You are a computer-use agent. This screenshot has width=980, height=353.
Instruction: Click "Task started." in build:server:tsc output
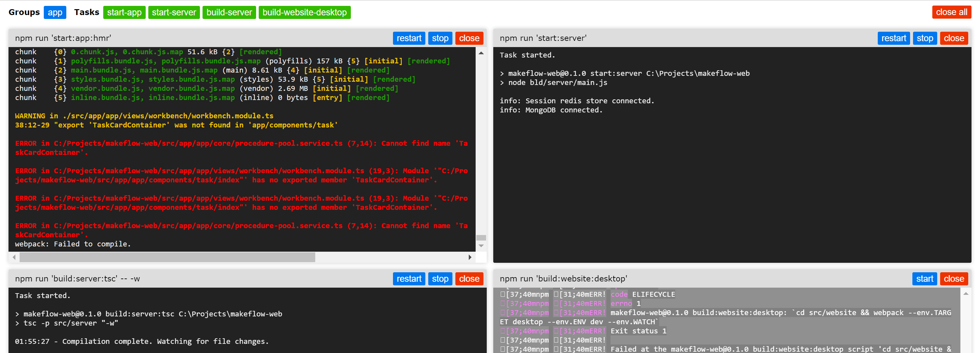pos(42,296)
